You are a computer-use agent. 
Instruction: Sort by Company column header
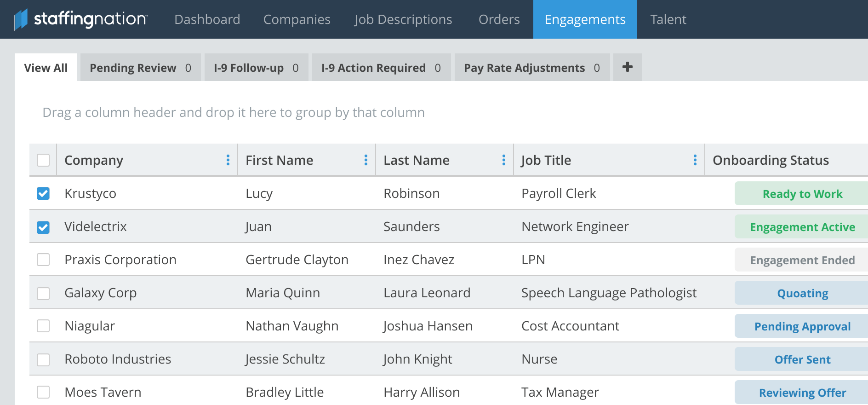click(94, 160)
